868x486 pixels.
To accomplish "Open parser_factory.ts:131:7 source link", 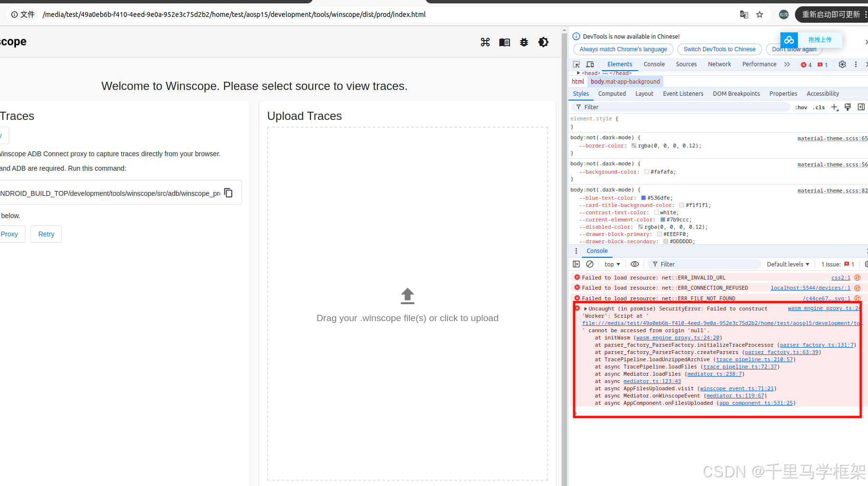I will [817, 345].
